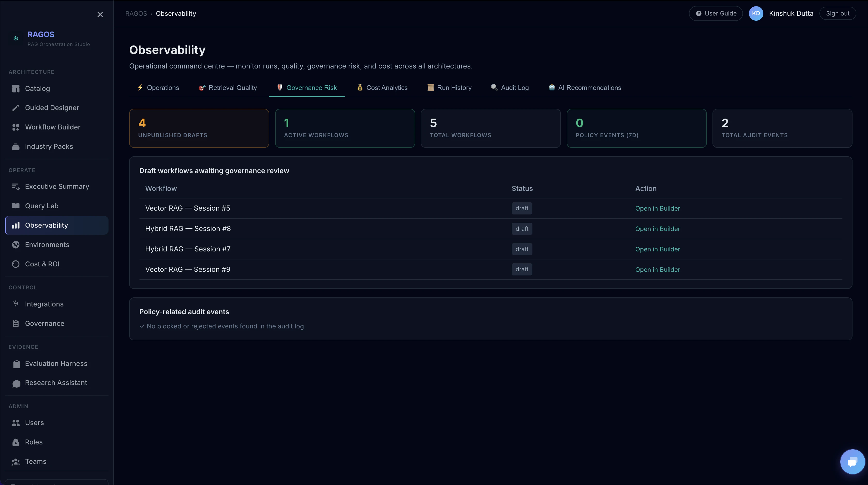Open Industry Packs

pyautogui.click(x=49, y=146)
